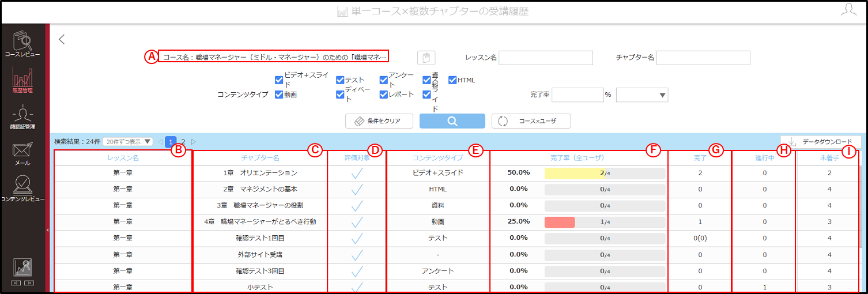
Task: Click the small left arrow under picture icon
Action: pos(16,283)
